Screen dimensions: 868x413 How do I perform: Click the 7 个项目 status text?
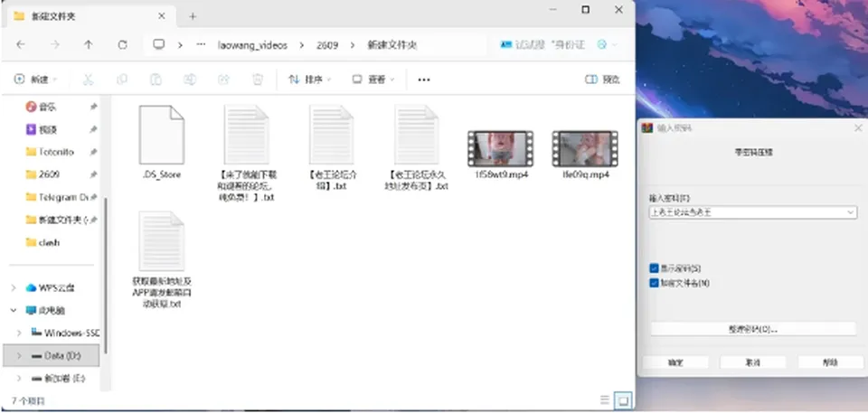point(28,399)
